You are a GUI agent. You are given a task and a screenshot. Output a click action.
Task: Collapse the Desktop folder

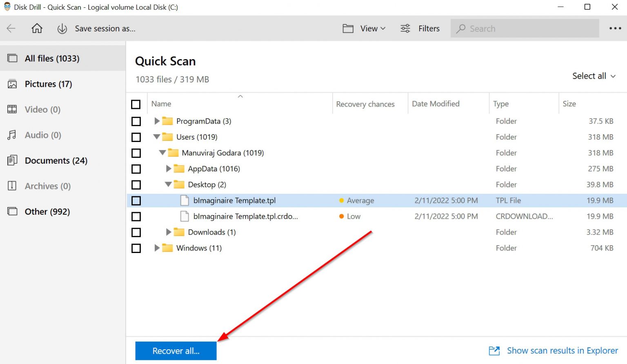pos(168,184)
